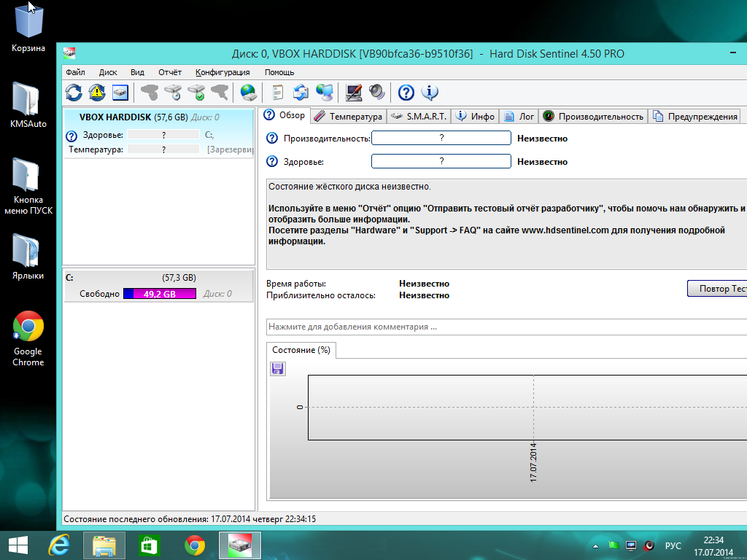747x560 pixels.
Task: Switch to the Производительность tab
Action: pos(593,116)
